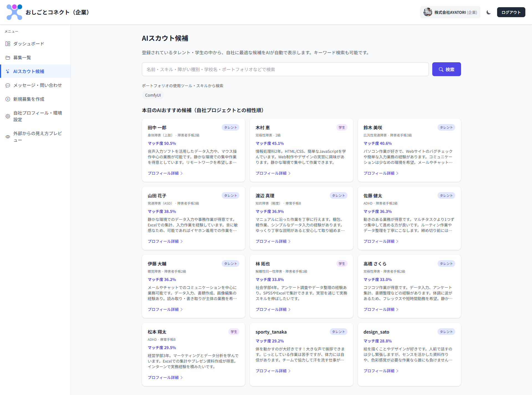Image resolution: width=532 pixels, height=395 pixels.
Task: Click the ダッシュボード sidebar icon
Action: coord(8,44)
